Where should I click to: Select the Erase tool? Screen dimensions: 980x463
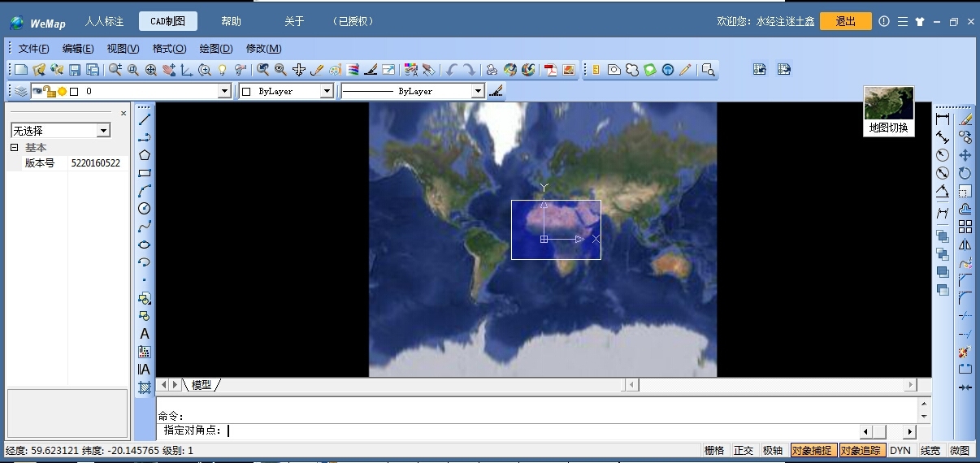(x=965, y=119)
